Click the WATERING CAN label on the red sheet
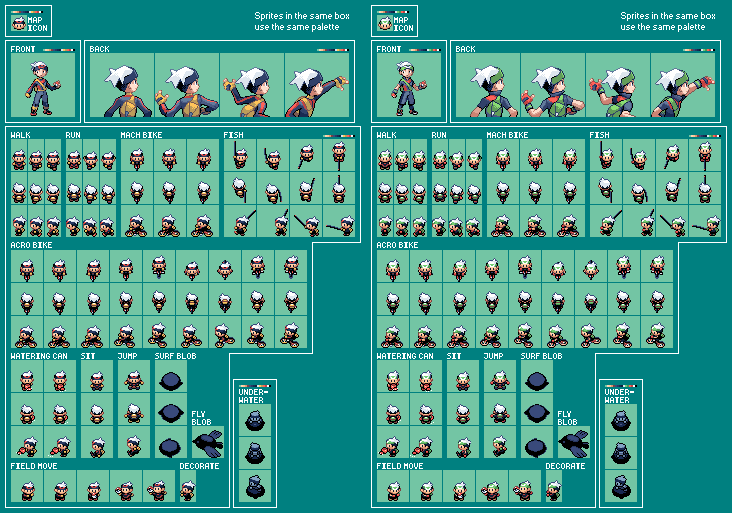 [39, 356]
